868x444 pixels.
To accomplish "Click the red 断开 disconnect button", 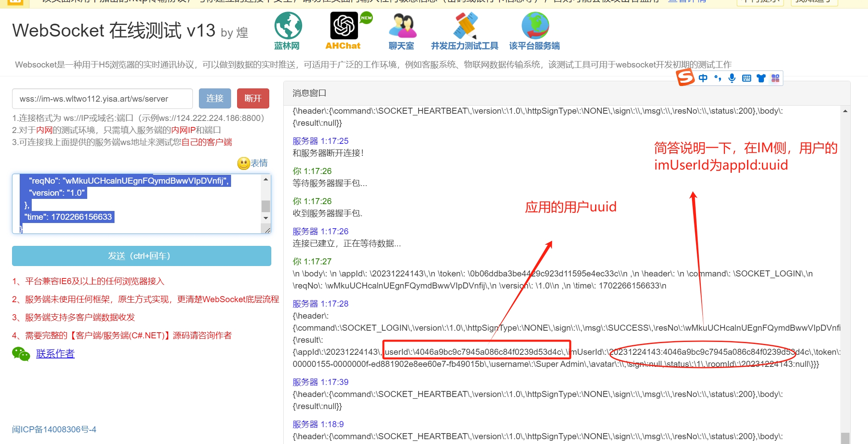I will click(253, 98).
